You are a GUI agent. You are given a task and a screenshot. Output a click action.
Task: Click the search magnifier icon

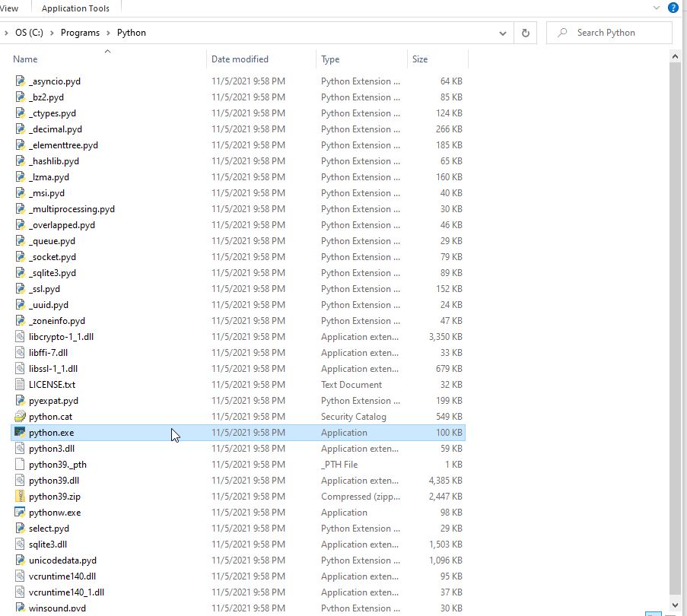[x=562, y=33]
